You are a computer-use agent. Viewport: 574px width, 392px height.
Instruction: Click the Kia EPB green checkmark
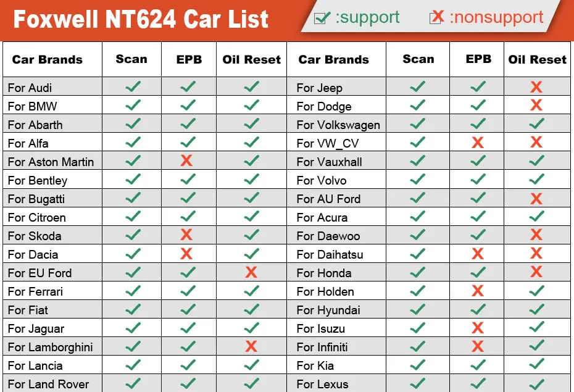tap(478, 364)
